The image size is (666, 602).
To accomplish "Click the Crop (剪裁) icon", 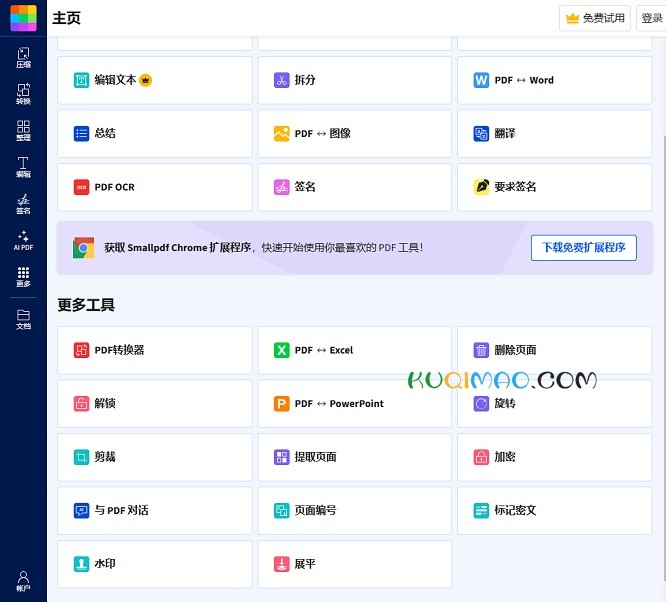I will coord(81,457).
